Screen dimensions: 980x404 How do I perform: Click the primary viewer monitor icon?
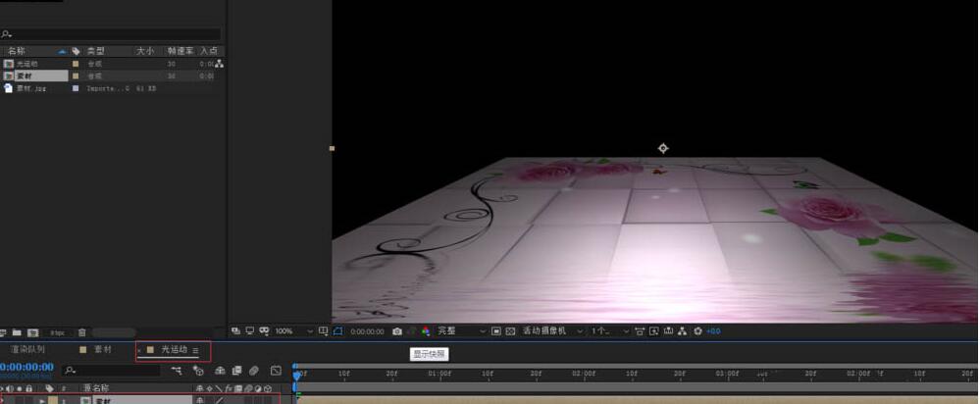249,330
